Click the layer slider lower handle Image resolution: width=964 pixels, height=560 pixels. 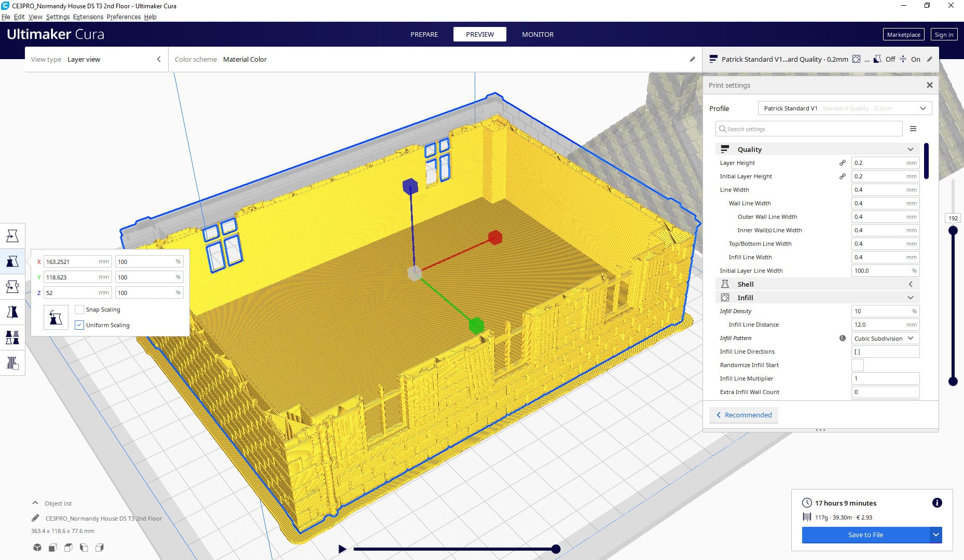[x=953, y=381]
